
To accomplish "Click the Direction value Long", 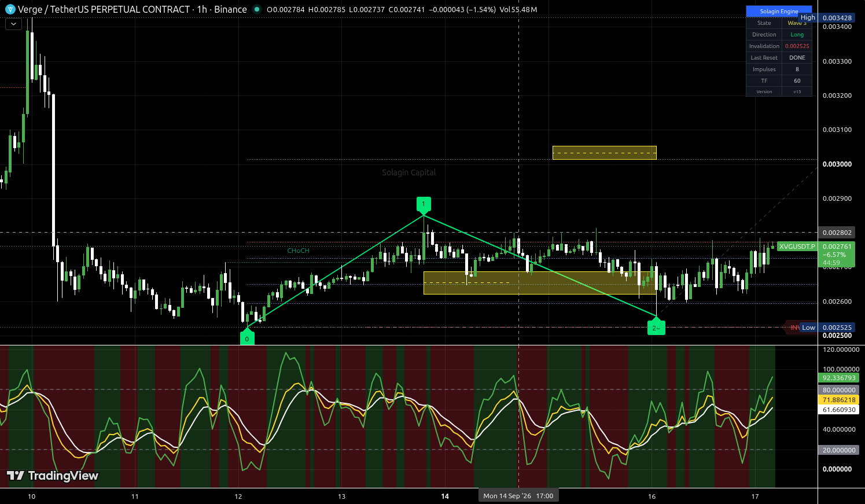I will point(797,35).
